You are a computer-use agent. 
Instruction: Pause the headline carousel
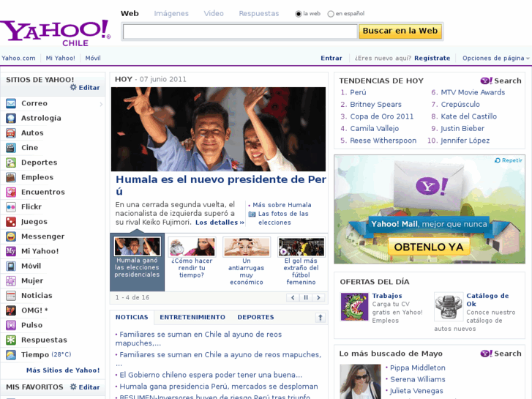pos(306,297)
